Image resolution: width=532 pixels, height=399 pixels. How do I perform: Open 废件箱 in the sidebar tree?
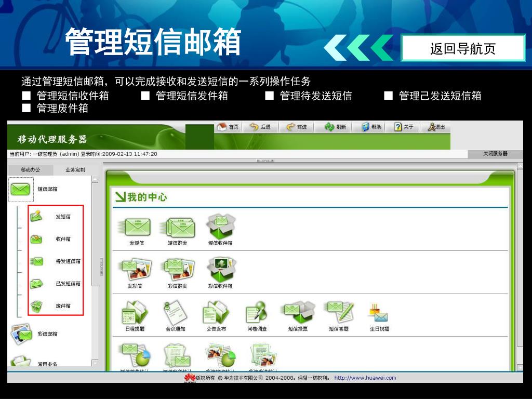tap(51, 306)
